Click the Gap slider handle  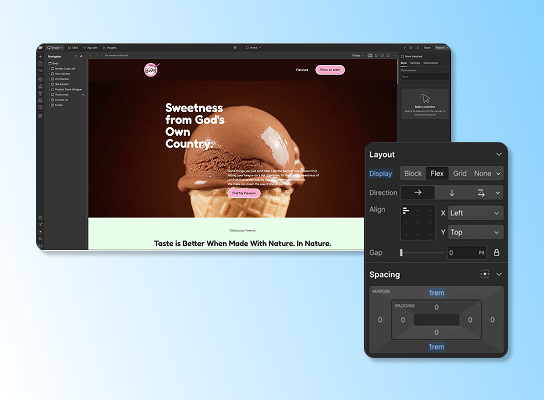(x=401, y=253)
